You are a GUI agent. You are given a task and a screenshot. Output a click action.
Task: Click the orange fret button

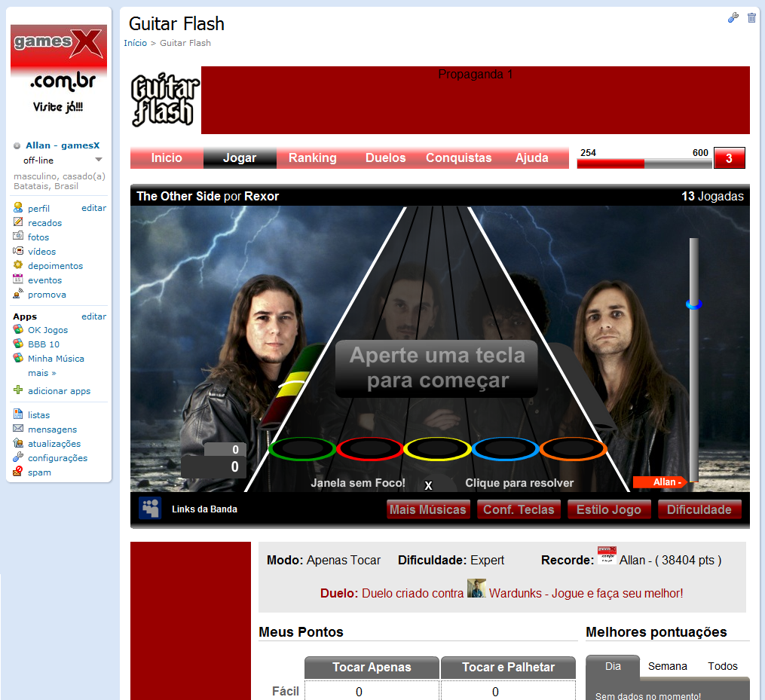click(574, 448)
